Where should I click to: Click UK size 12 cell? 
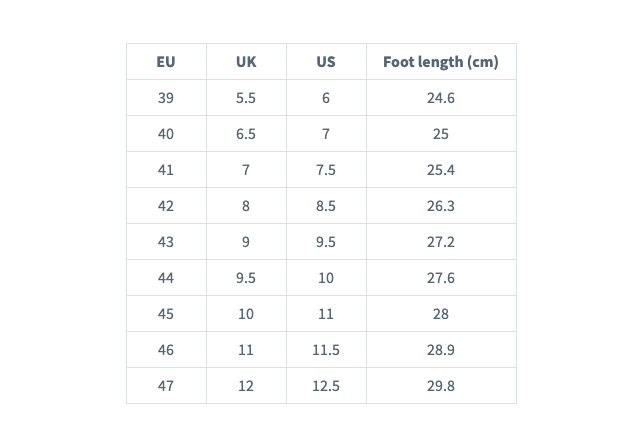point(246,386)
